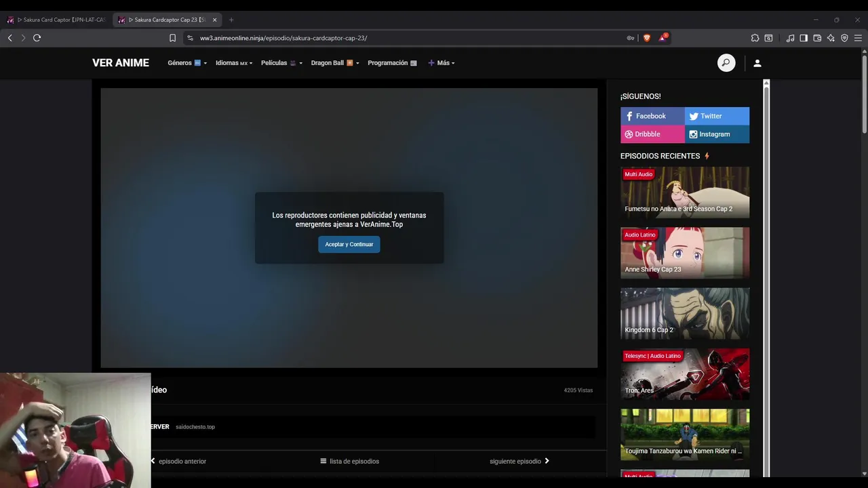Open the Facebook follow link
This screenshot has height=488, width=868.
(x=652, y=116)
